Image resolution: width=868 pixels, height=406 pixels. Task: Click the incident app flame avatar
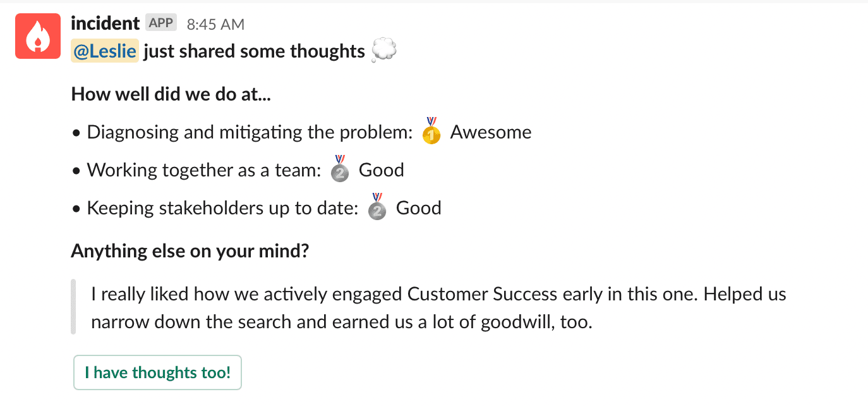tap(37, 37)
